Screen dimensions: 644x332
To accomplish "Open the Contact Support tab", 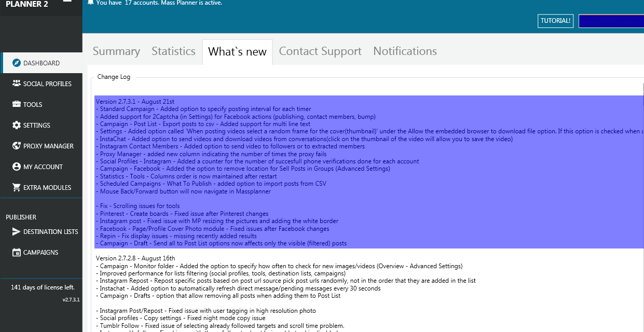I will [320, 51].
